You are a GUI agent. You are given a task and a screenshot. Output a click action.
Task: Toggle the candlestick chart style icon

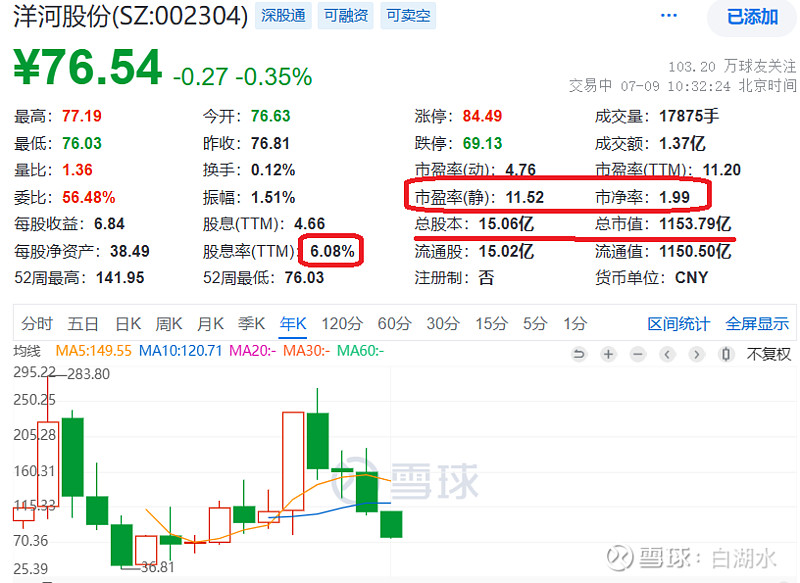click(726, 354)
